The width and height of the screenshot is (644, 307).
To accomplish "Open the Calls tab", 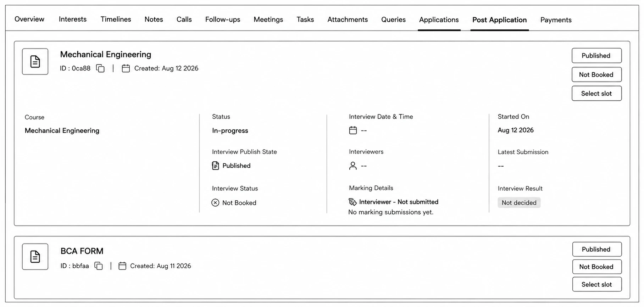I will pyautogui.click(x=184, y=19).
